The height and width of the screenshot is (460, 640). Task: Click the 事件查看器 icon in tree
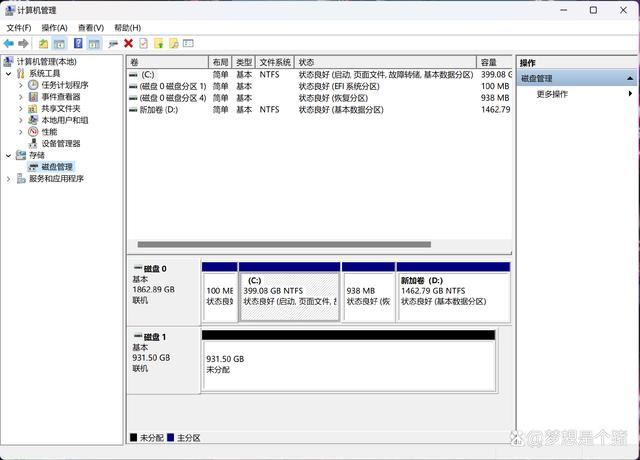(x=33, y=97)
